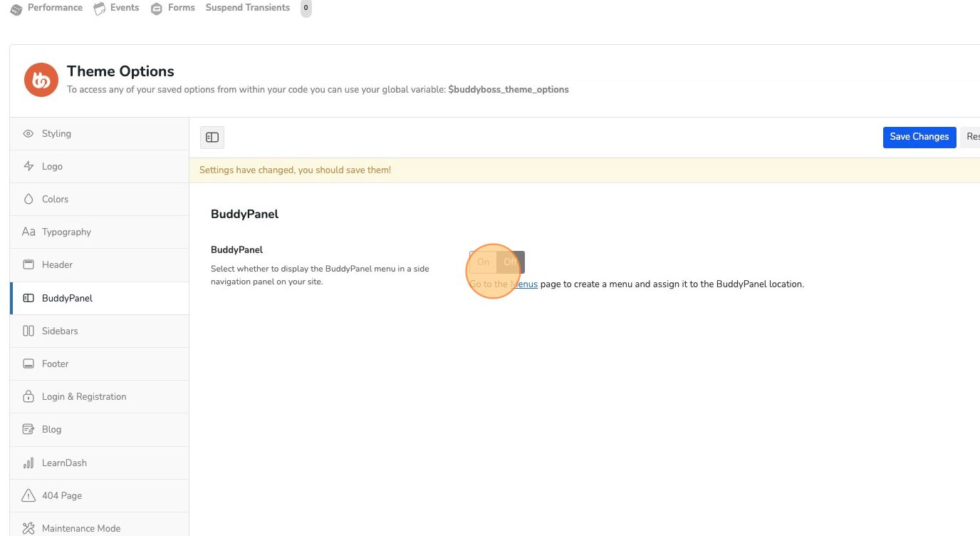This screenshot has height=536, width=980.
Task: Click the Login & Registration padlock icon
Action: [28, 396]
